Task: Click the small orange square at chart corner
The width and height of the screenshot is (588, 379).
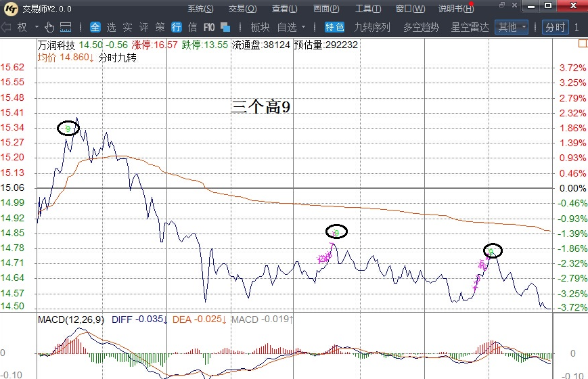Action: [x=582, y=44]
